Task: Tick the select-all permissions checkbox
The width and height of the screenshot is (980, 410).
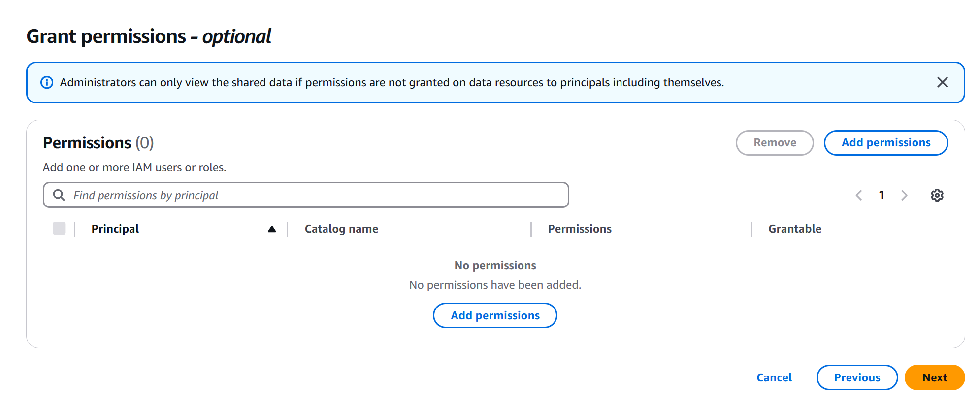Action: click(x=59, y=228)
